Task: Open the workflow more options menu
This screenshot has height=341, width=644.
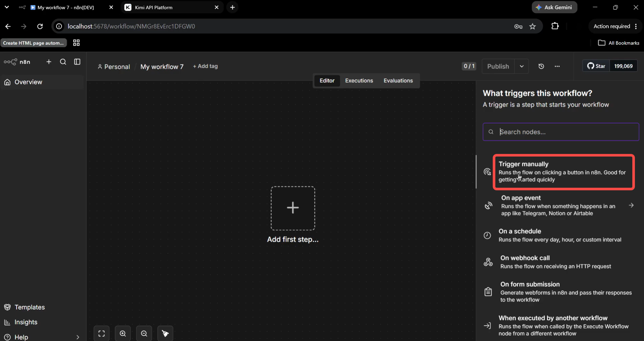Action: click(x=557, y=66)
